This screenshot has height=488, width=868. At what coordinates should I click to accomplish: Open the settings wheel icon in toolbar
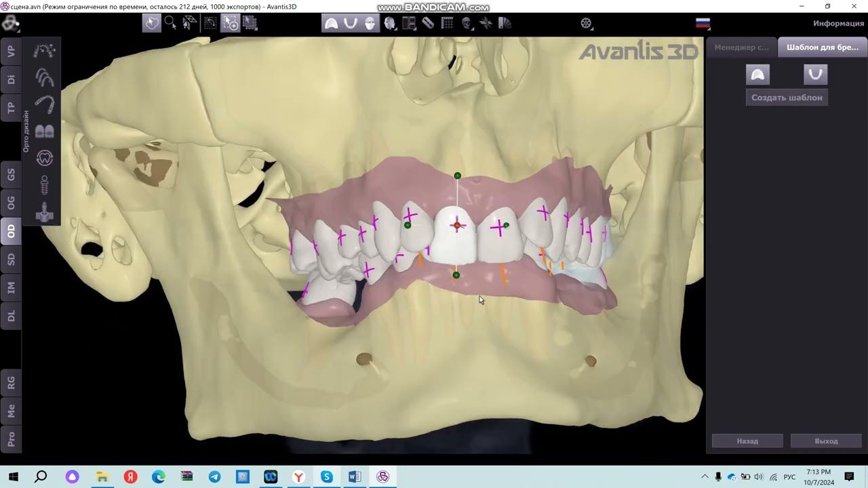click(x=587, y=23)
